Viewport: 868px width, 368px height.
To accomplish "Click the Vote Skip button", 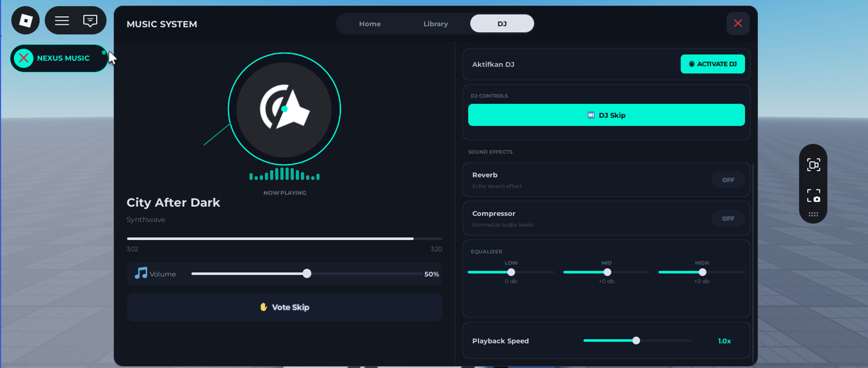I will click(284, 307).
